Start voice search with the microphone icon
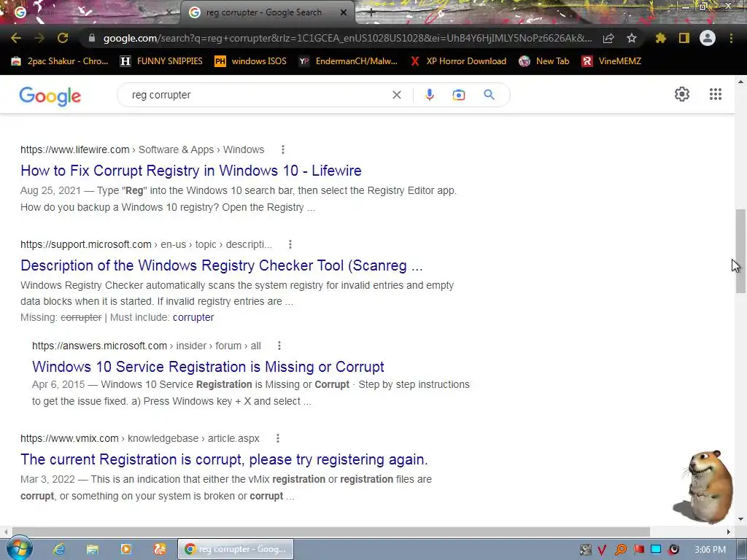The width and height of the screenshot is (747, 560). 429,95
